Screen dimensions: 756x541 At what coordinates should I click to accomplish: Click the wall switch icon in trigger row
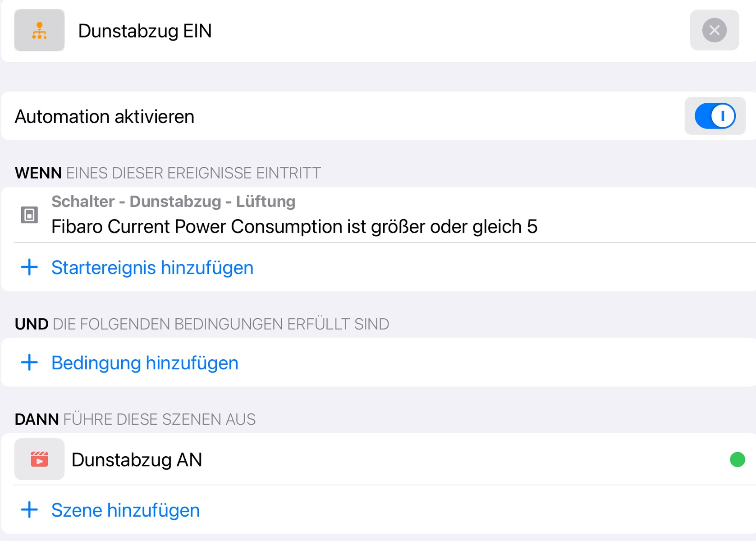point(29,215)
